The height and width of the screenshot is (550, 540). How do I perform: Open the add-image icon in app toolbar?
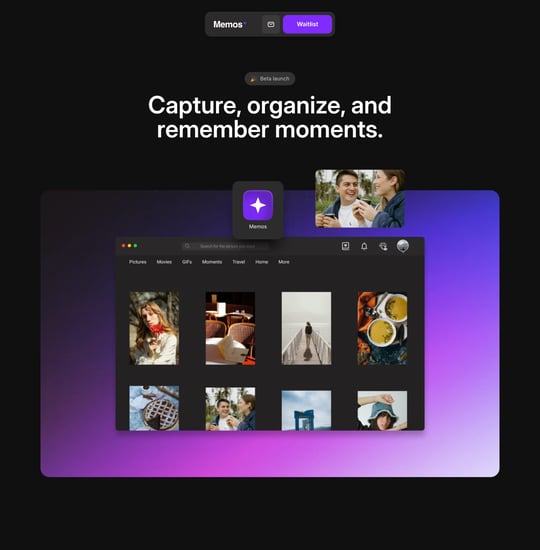(346, 246)
